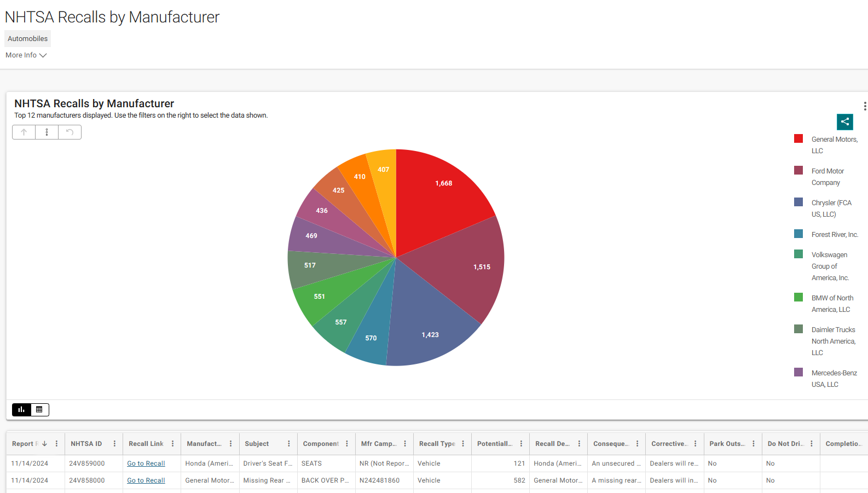The height and width of the screenshot is (493, 868).
Task: Open Recall Description column options menu
Action: [579, 444]
